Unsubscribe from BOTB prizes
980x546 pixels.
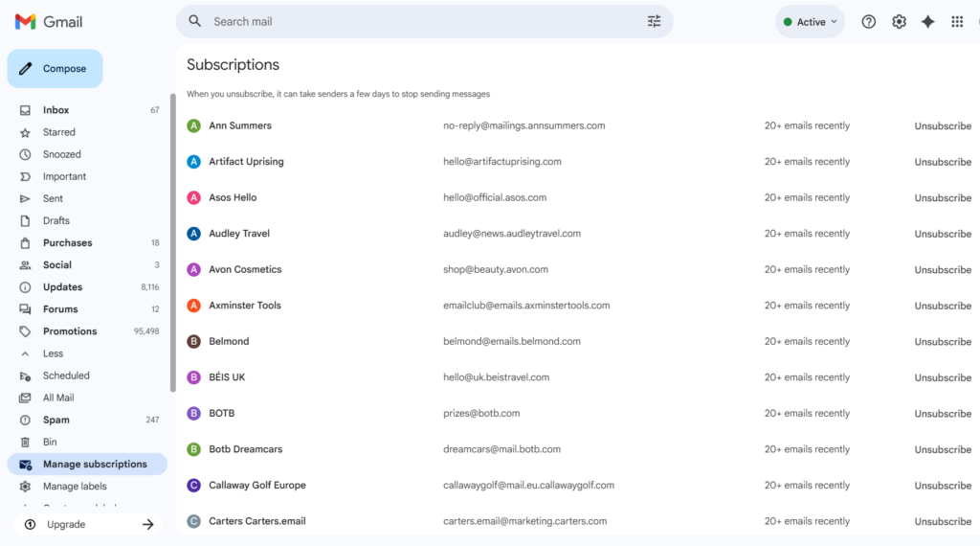tap(943, 414)
